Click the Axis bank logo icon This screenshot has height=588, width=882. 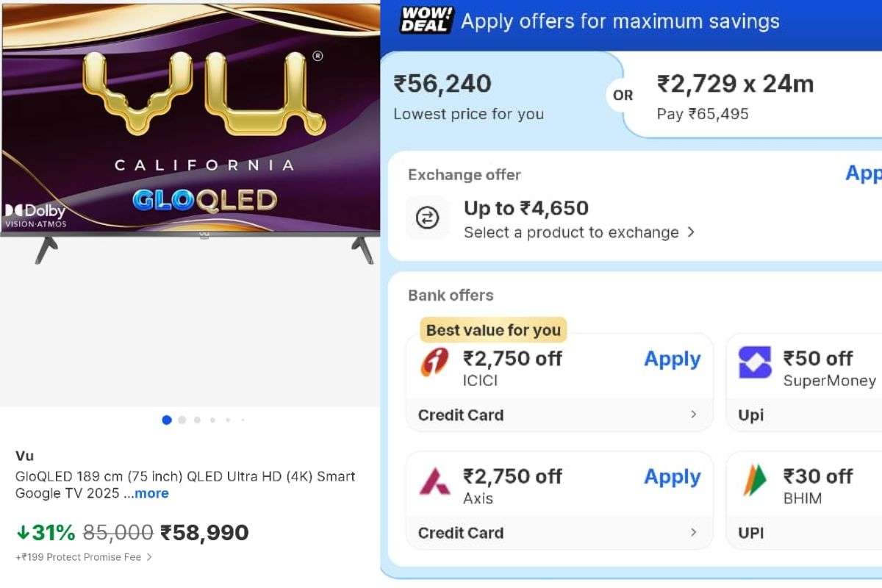(x=434, y=481)
